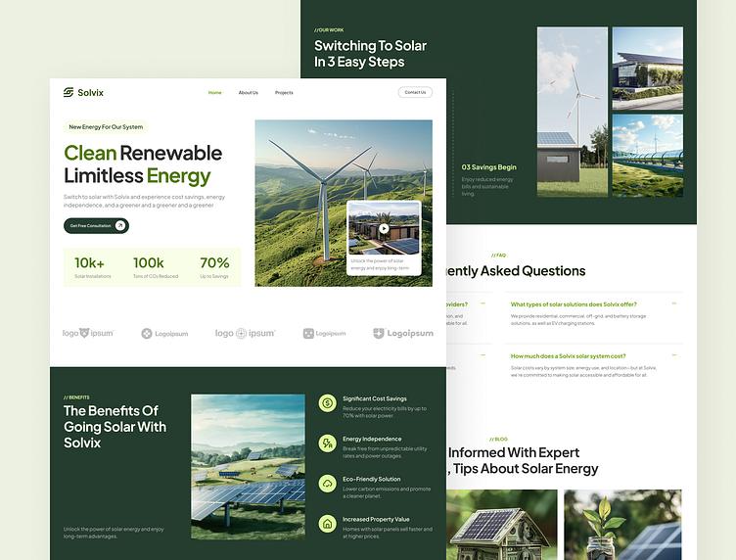Go to About Us nav item
736x560 pixels.
coord(249,92)
